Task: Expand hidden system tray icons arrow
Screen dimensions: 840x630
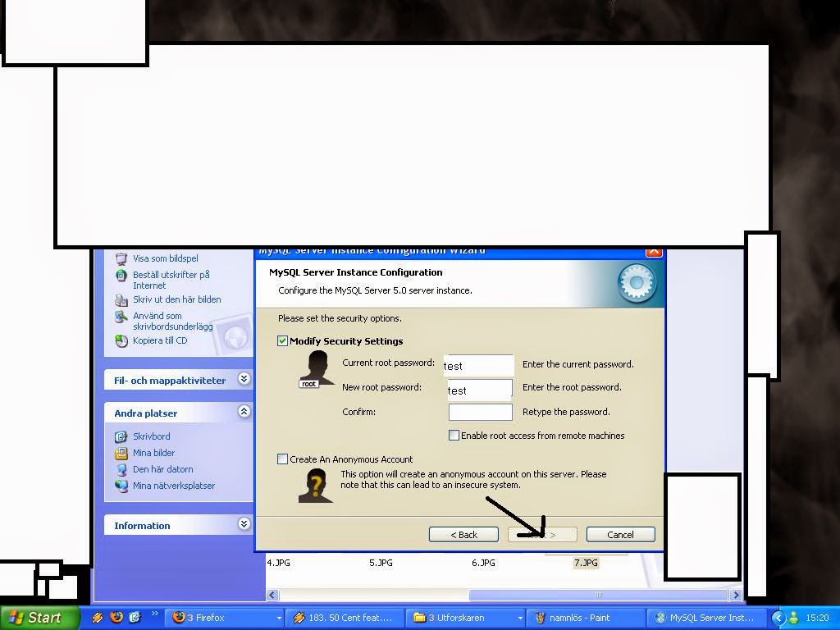Action: click(779, 618)
